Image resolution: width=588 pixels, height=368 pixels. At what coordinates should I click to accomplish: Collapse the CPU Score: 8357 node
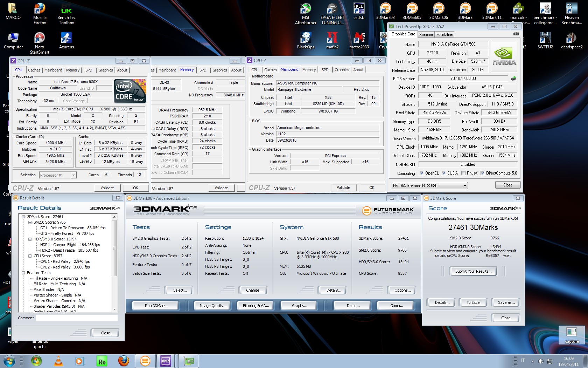30,256
